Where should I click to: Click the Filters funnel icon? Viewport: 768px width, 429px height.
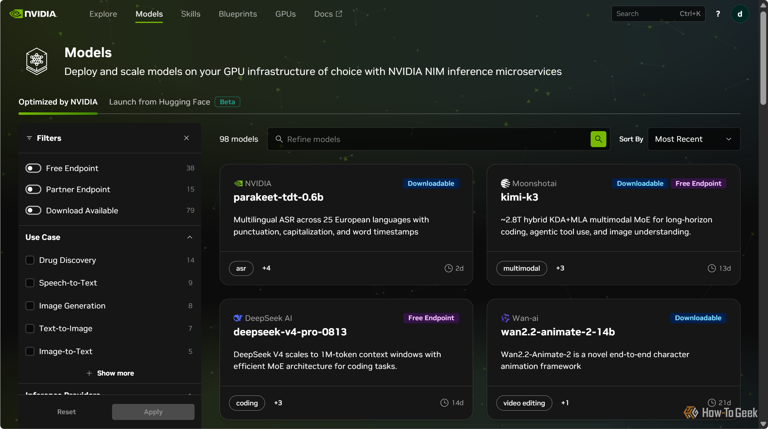pyautogui.click(x=29, y=138)
